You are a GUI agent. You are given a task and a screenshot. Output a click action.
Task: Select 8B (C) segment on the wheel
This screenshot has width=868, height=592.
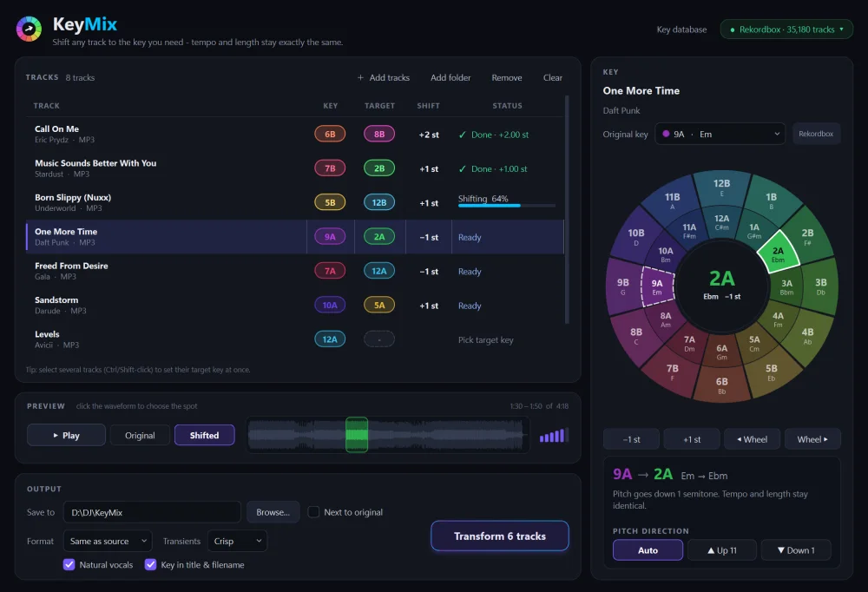click(x=636, y=336)
